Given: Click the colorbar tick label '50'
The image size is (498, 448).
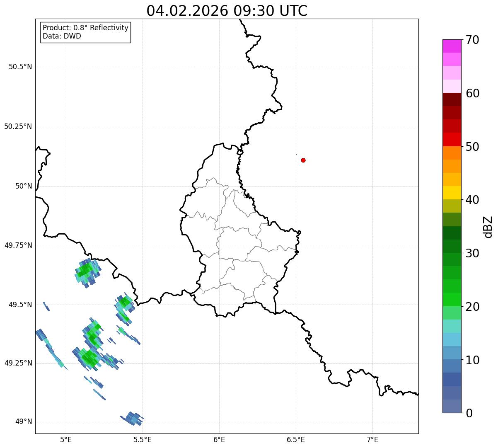Looking at the screenshot, I should click(x=472, y=147).
